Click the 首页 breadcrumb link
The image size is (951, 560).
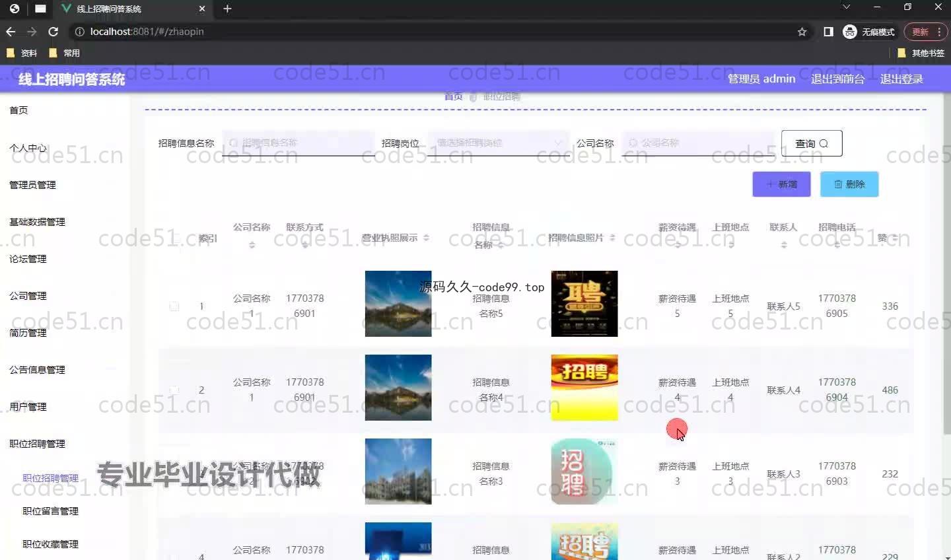454,96
